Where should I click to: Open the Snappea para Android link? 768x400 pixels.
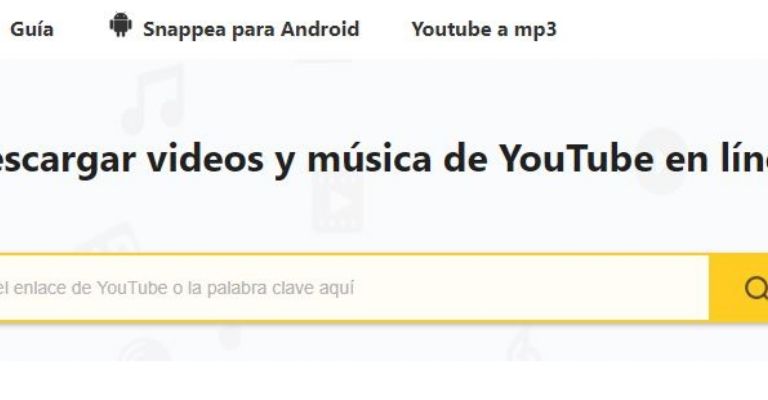[251, 29]
